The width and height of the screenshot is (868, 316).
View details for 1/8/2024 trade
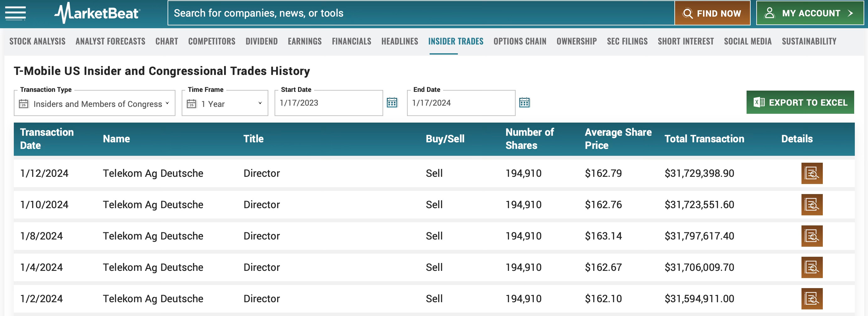tap(812, 236)
